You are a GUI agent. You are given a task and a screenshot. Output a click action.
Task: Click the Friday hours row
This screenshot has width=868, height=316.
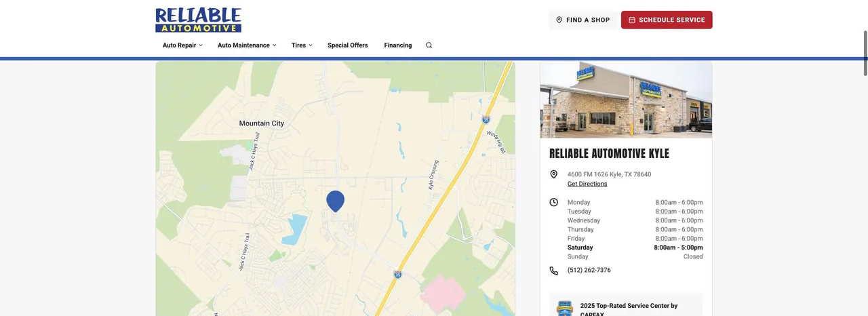point(635,239)
